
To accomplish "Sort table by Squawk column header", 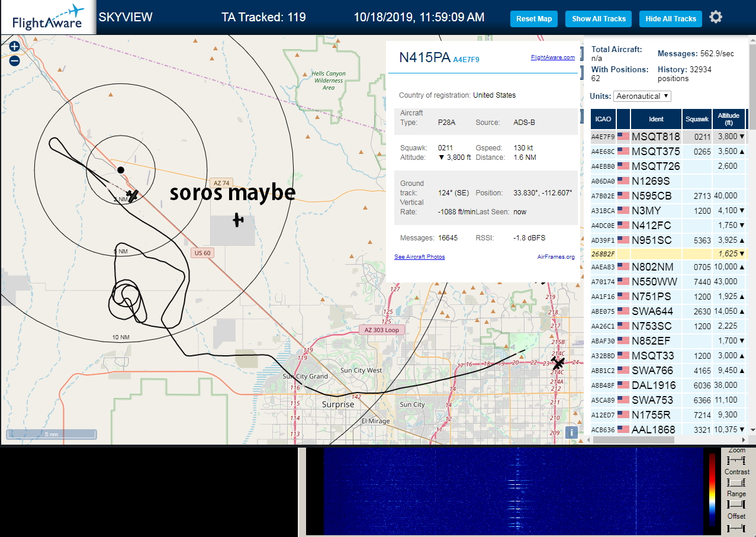I will pos(697,119).
